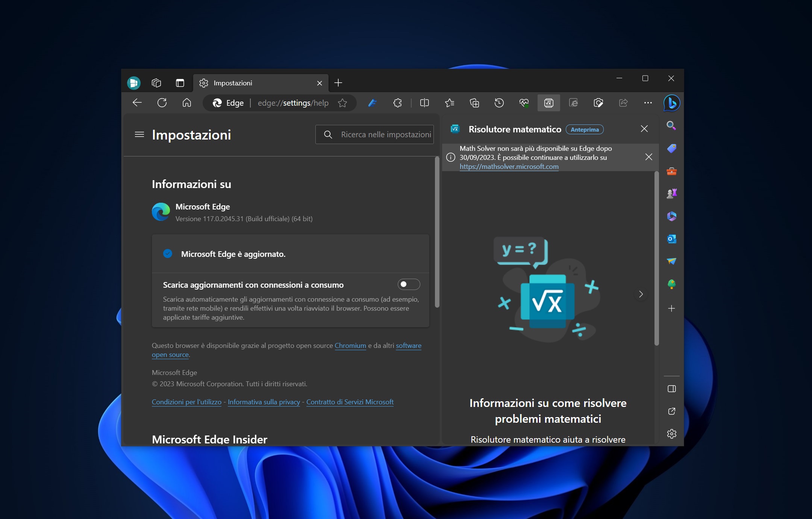
Task: Open the browser History icon
Action: coord(499,103)
